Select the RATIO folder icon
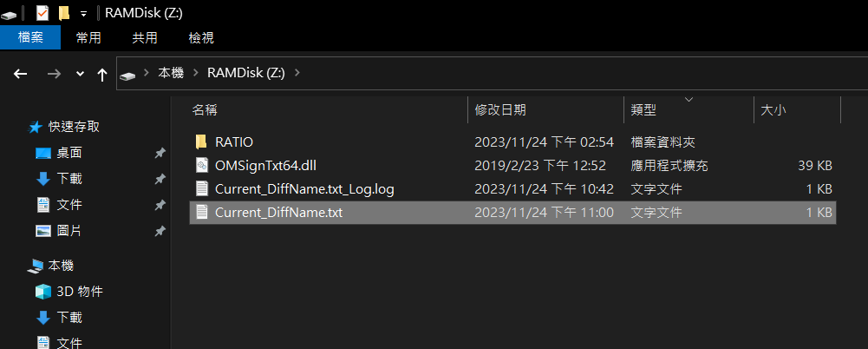 click(x=201, y=142)
